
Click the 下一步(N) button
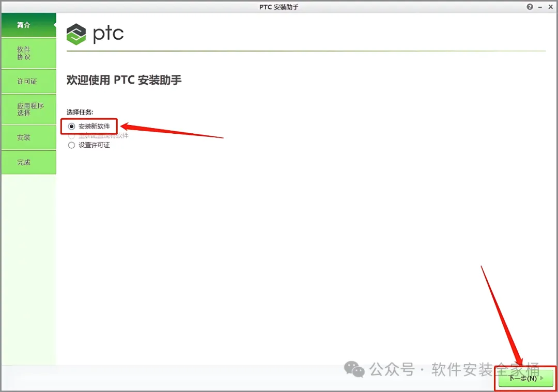point(526,378)
